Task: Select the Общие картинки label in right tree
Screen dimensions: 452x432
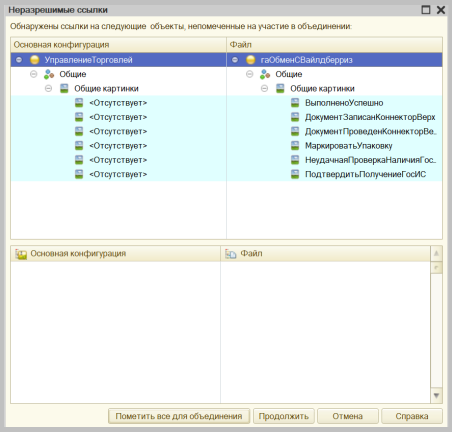Action: (322, 89)
